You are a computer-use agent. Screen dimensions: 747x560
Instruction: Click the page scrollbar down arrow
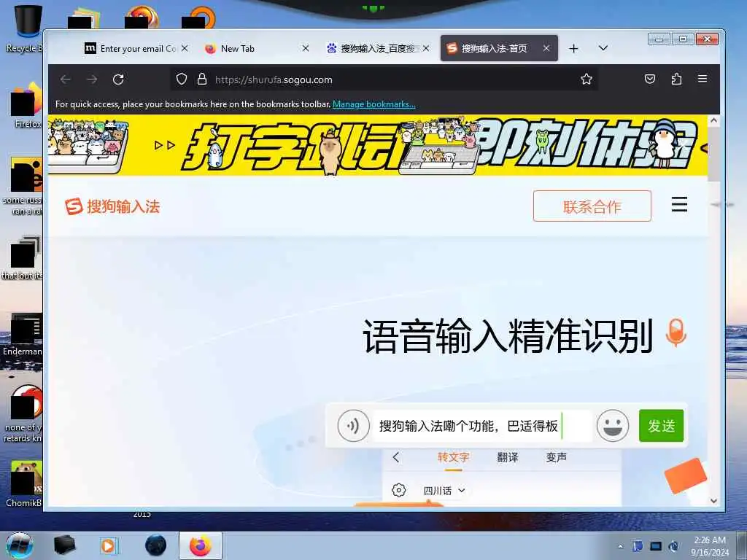[713, 500]
